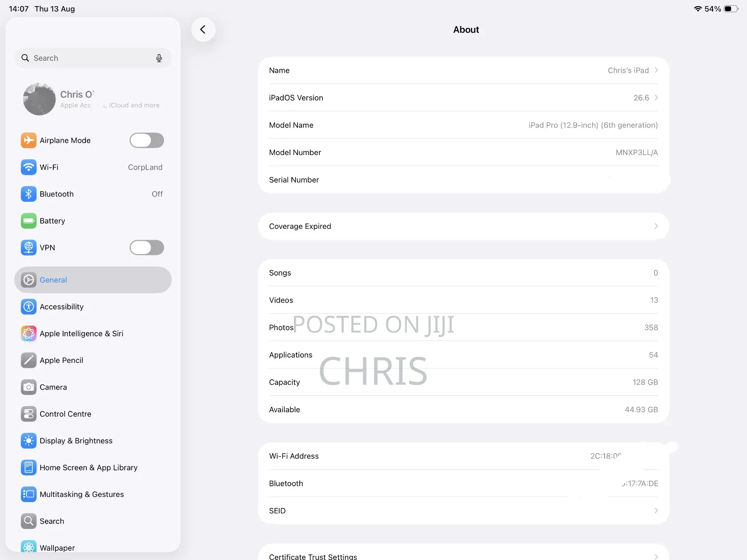Open the iPadOS Version chevron

click(x=656, y=98)
